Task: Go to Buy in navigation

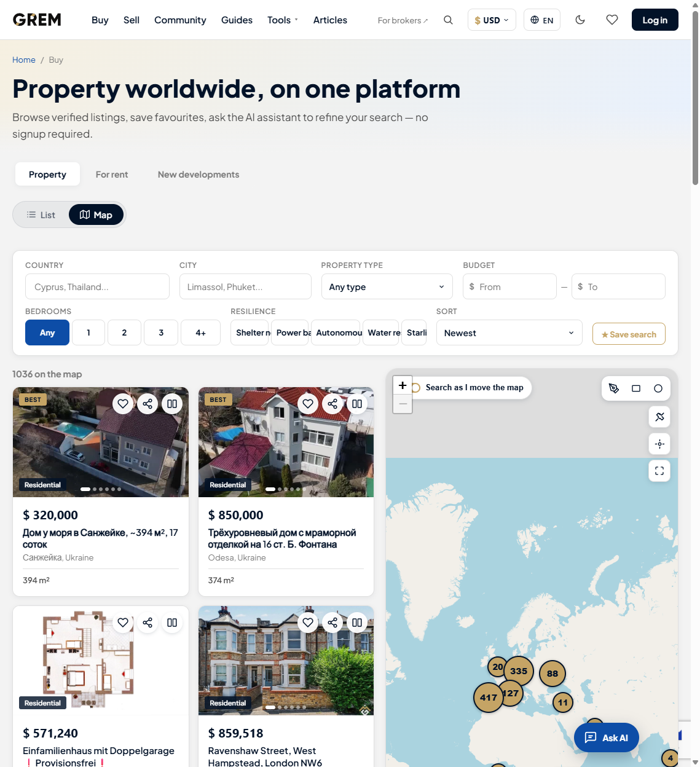Action: (x=100, y=20)
